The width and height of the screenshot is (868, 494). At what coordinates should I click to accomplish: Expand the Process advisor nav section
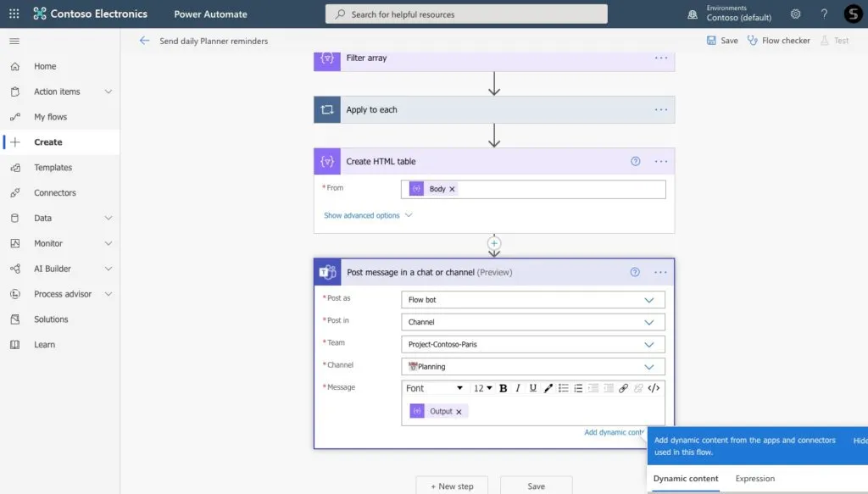(108, 294)
